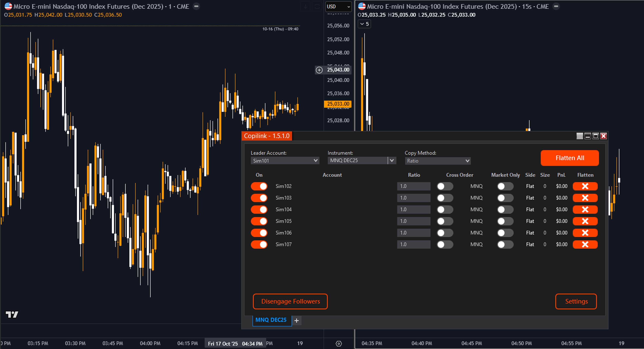Screen dimensions: 644x349
Task: Open chart settings via the gear icon at bottom
Action: [x=339, y=344]
